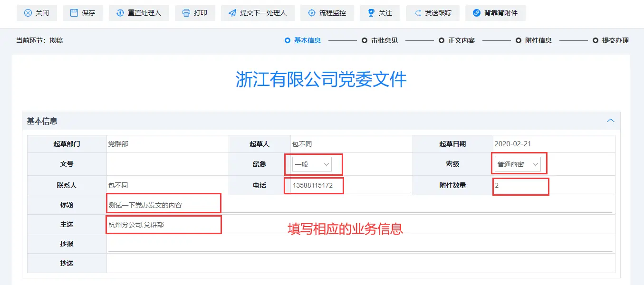Viewport: 644px width, 285px height.
Task: Click the 背靠背附件 paperclip icon
Action: [x=477, y=13]
